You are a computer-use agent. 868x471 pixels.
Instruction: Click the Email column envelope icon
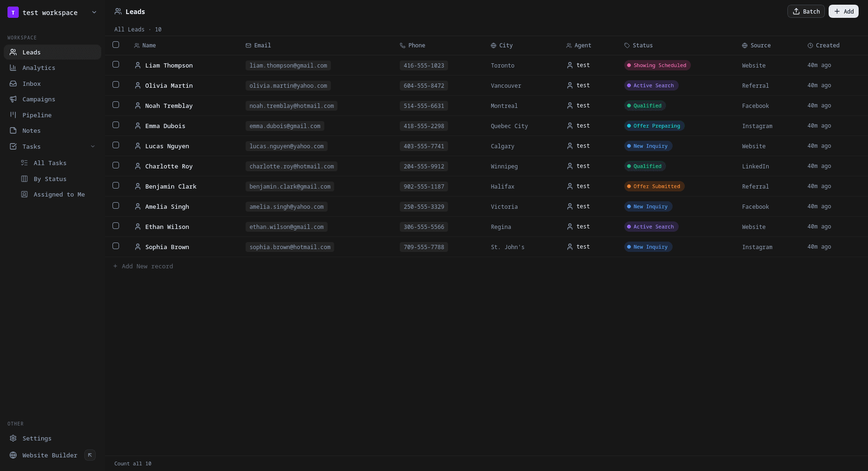(x=248, y=46)
